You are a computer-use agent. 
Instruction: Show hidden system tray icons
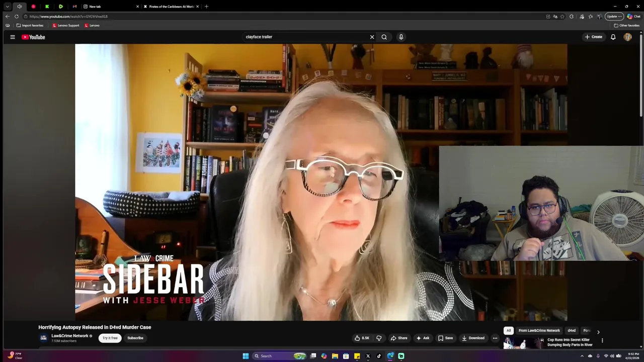point(582,356)
